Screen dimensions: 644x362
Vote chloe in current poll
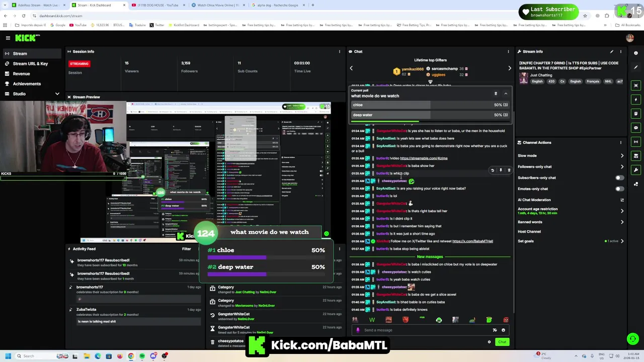[x=430, y=105]
